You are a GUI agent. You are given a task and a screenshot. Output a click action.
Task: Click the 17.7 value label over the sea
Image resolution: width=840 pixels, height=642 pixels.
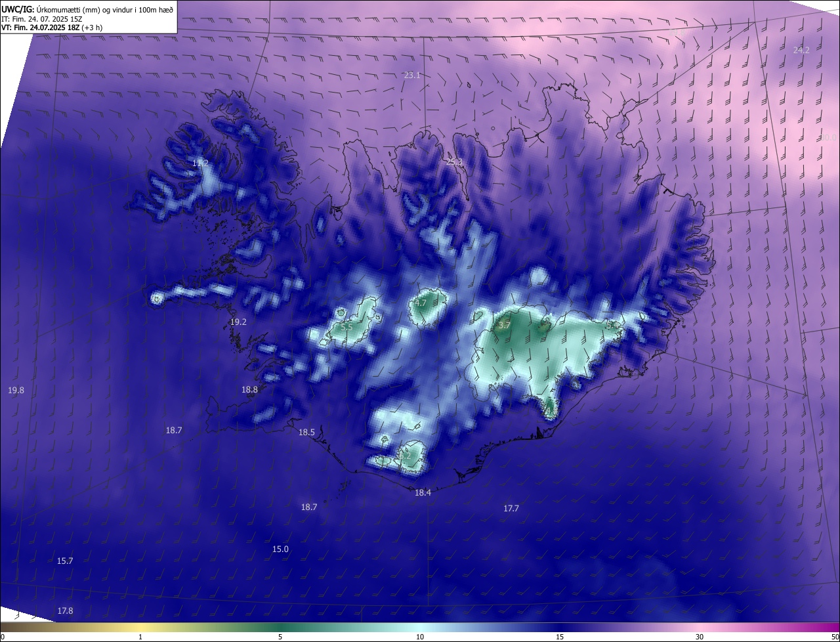point(511,508)
